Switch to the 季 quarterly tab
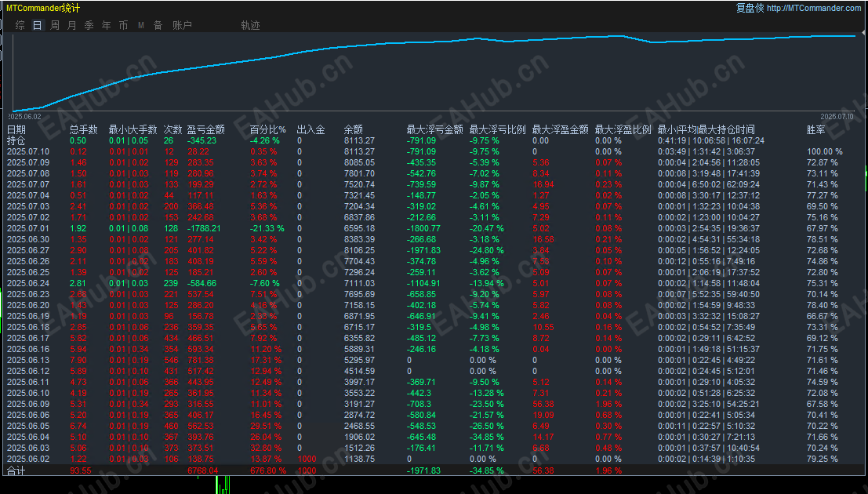Image resolution: width=868 pixels, height=494 pixels. [x=89, y=25]
